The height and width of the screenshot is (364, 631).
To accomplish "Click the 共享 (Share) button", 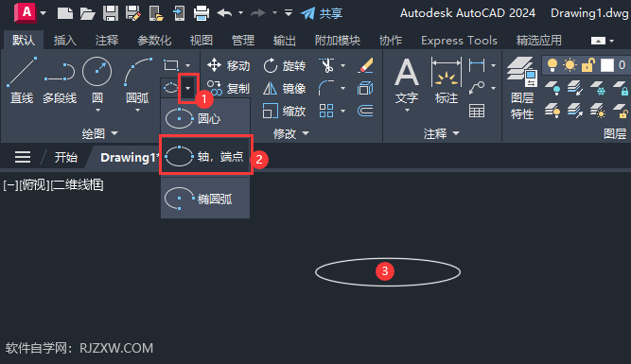I will point(322,13).
